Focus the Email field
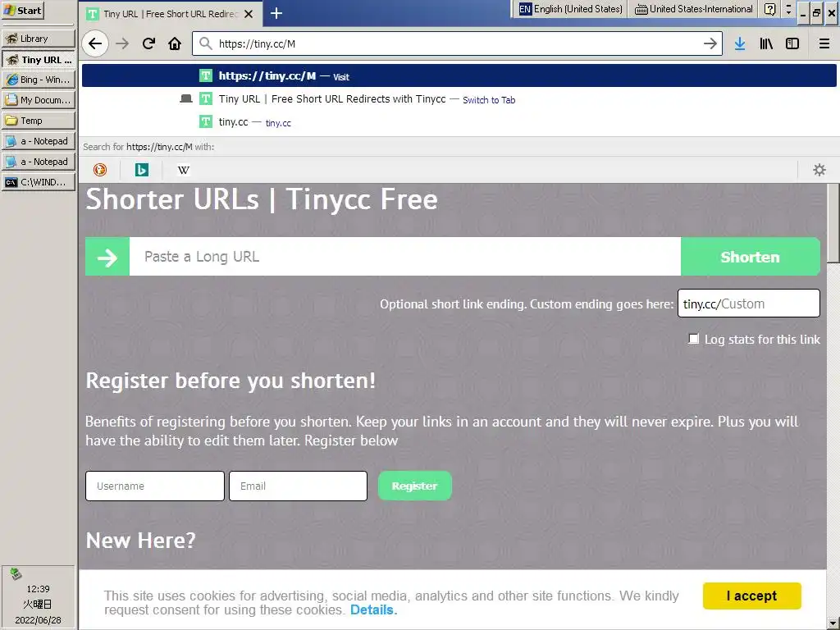This screenshot has width=840, height=630. click(x=298, y=486)
